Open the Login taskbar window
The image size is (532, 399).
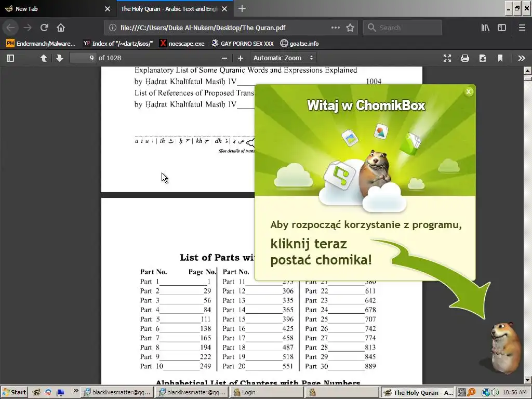[x=268, y=392]
